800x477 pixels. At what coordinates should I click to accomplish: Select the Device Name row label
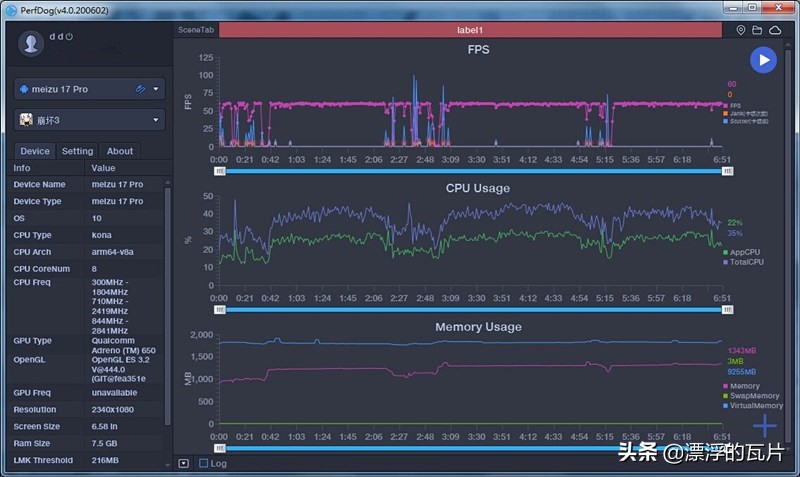[x=39, y=184]
